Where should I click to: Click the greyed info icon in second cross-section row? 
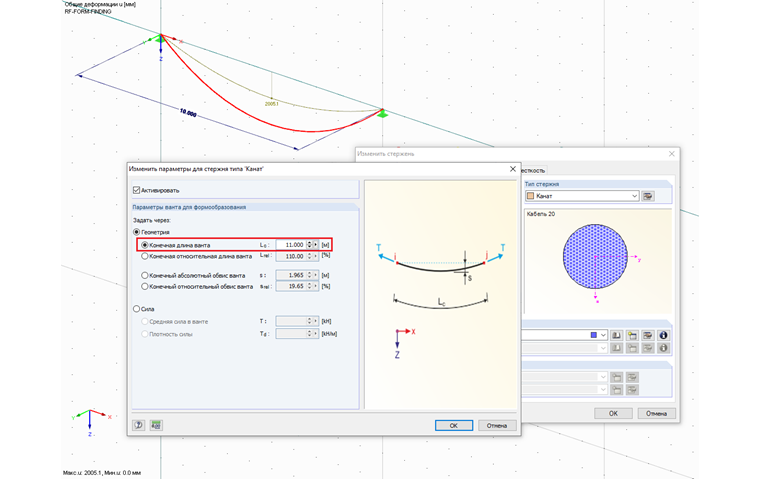pos(664,348)
